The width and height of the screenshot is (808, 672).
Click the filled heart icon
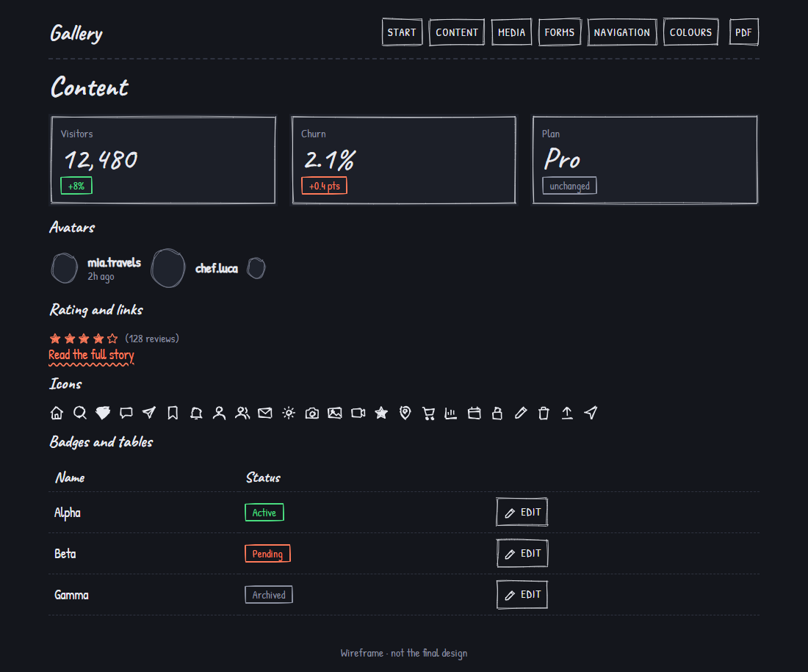click(103, 413)
